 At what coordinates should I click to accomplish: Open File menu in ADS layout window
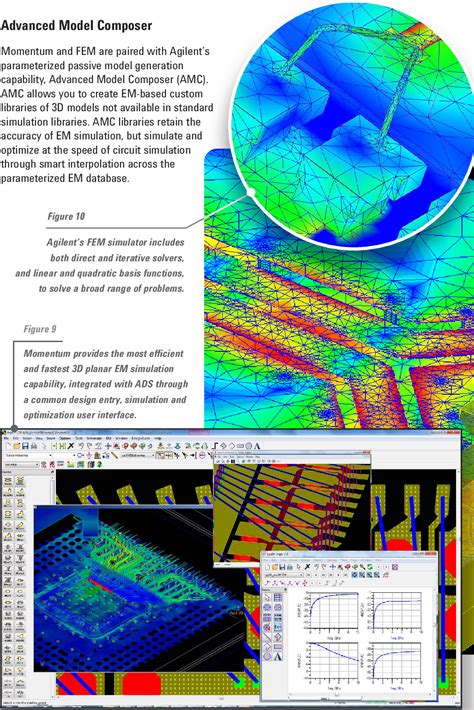pyautogui.click(x=6, y=438)
